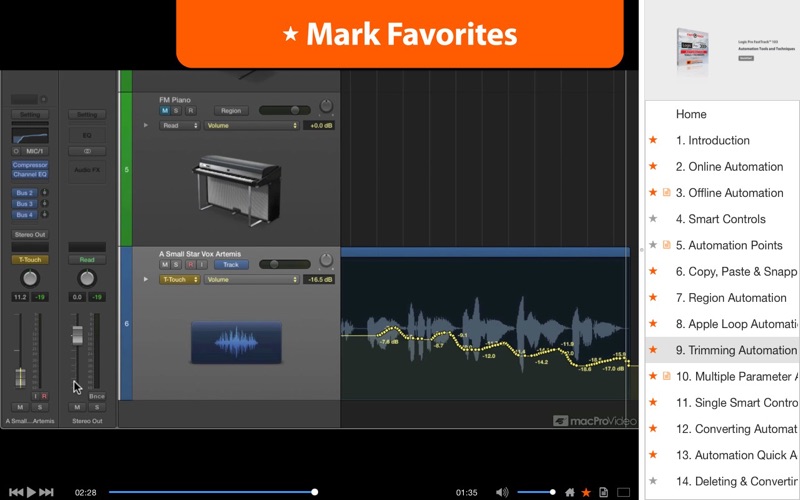Click the Bus 3 send slot
The height and width of the screenshot is (500, 800).
pos(24,204)
